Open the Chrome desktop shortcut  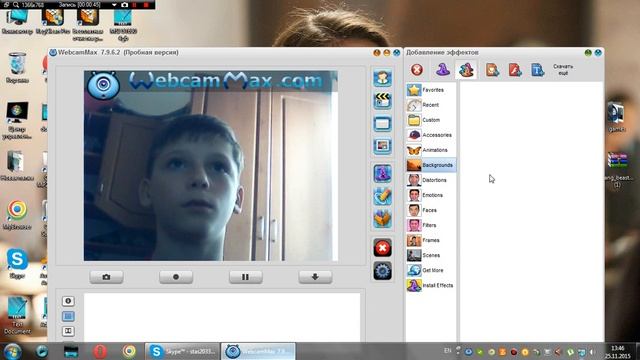pos(17,215)
